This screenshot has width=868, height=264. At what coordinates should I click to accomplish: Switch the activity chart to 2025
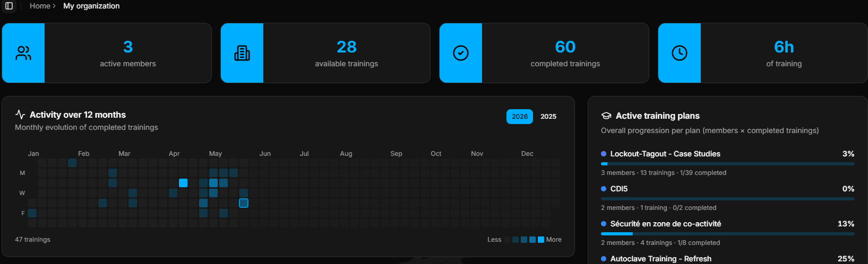pos(548,117)
